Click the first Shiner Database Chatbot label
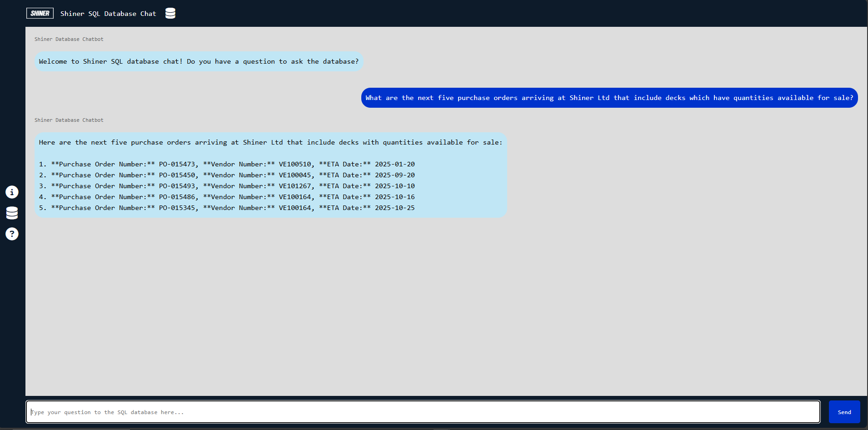This screenshot has height=430, width=868. point(69,39)
